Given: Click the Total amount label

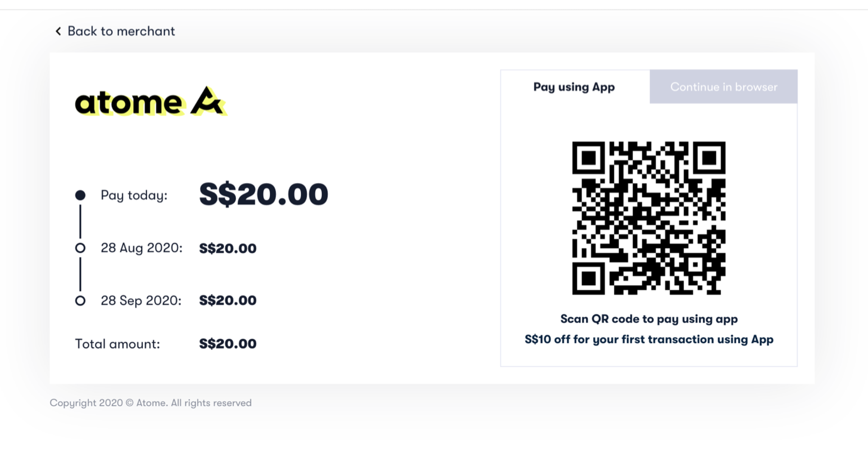Looking at the screenshot, I should [117, 344].
